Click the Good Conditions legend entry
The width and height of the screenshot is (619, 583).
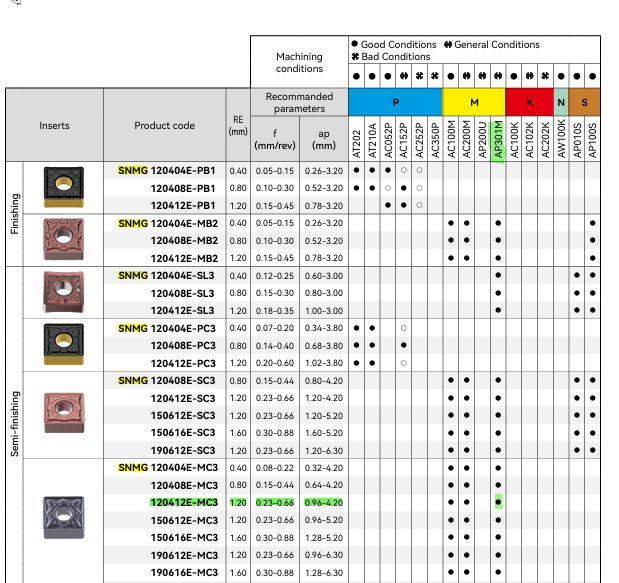click(394, 44)
